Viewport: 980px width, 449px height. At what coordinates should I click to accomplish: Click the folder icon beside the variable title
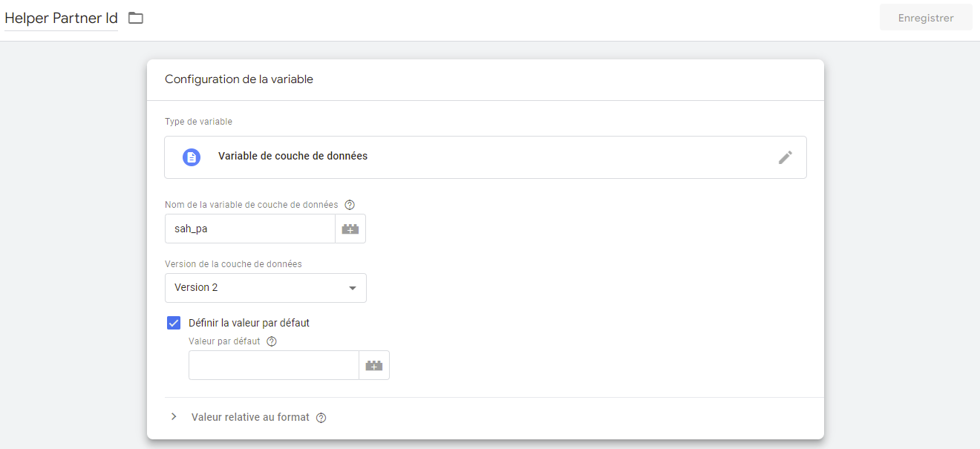coord(135,18)
